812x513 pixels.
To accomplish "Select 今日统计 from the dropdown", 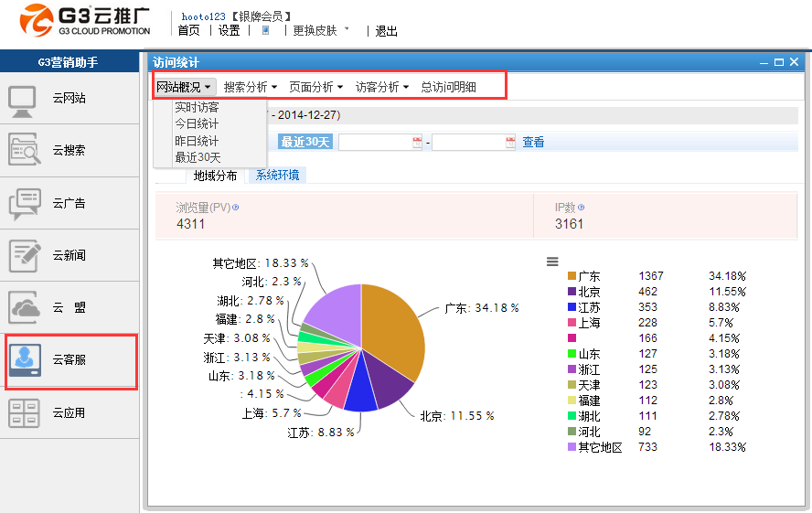I will coord(197,123).
